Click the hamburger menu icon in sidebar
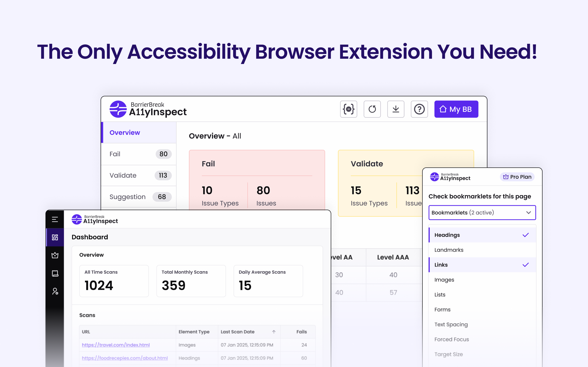Viewport: 588px width, 367px height. click(55, 219)
